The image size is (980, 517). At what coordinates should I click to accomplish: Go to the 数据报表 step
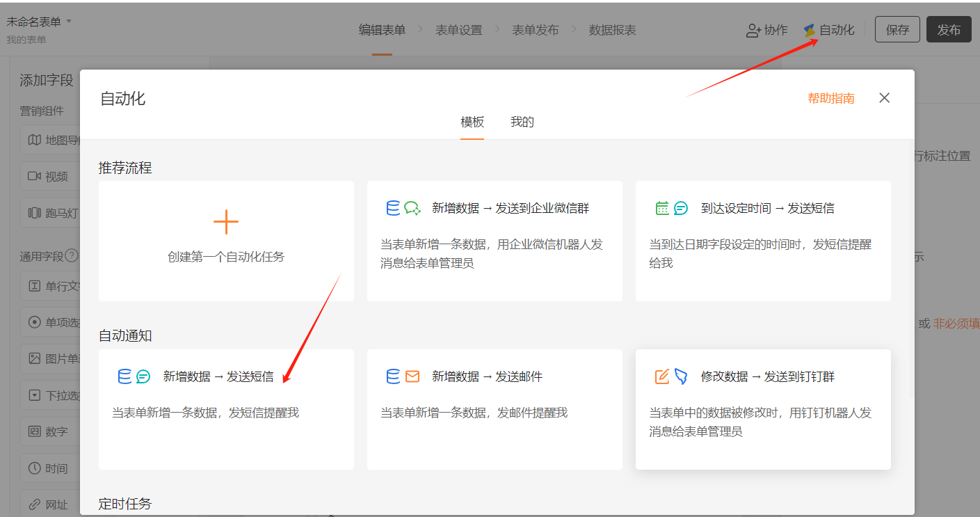point(613,30)
